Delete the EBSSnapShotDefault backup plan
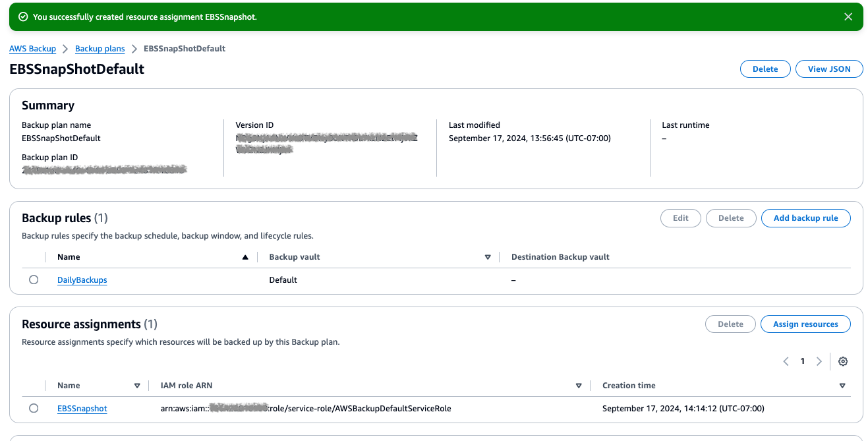 pos(765,69)
